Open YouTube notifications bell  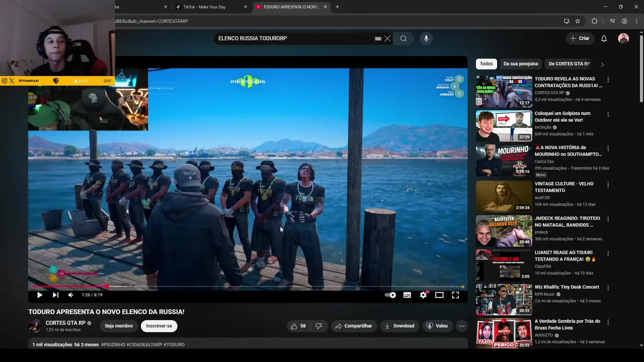tap(604, 39)
